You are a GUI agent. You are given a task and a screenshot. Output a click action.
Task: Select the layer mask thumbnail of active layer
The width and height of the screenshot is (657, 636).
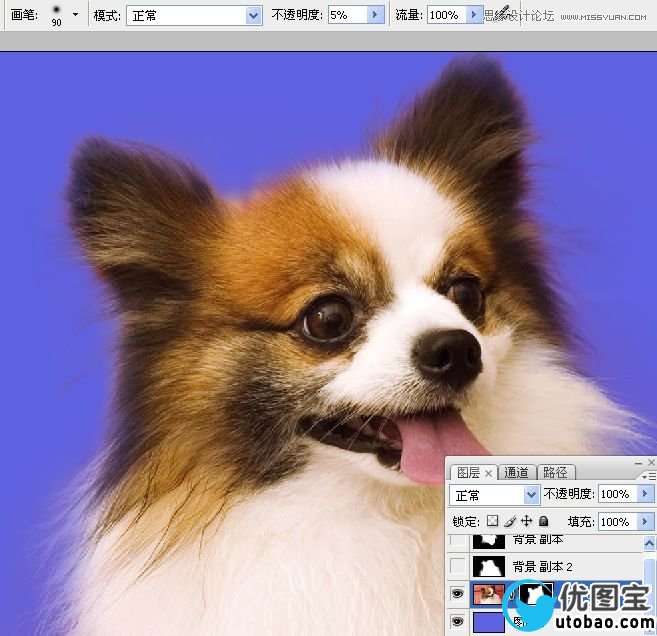click(536, 594)
